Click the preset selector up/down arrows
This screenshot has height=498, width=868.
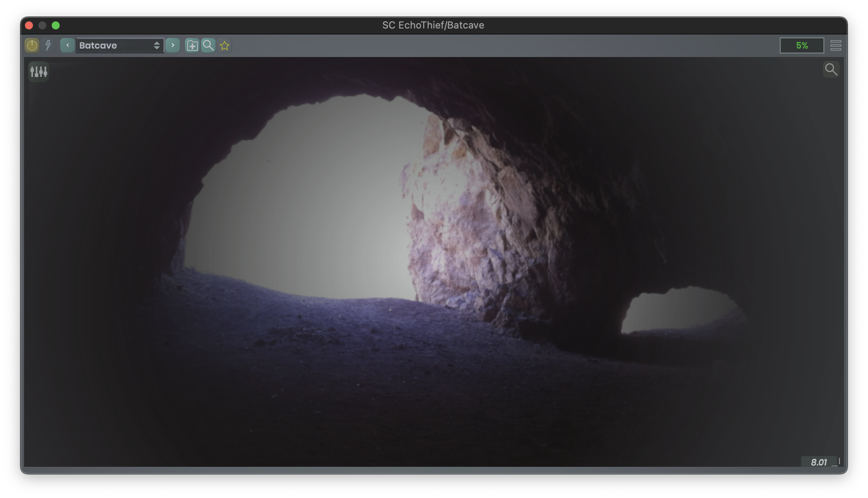point(156,45)
